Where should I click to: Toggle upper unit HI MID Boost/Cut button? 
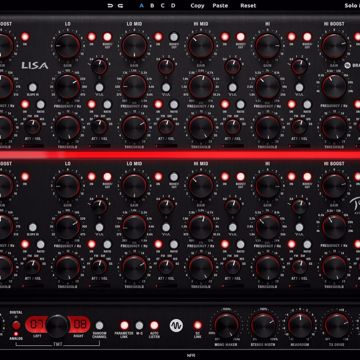point(241,37)
